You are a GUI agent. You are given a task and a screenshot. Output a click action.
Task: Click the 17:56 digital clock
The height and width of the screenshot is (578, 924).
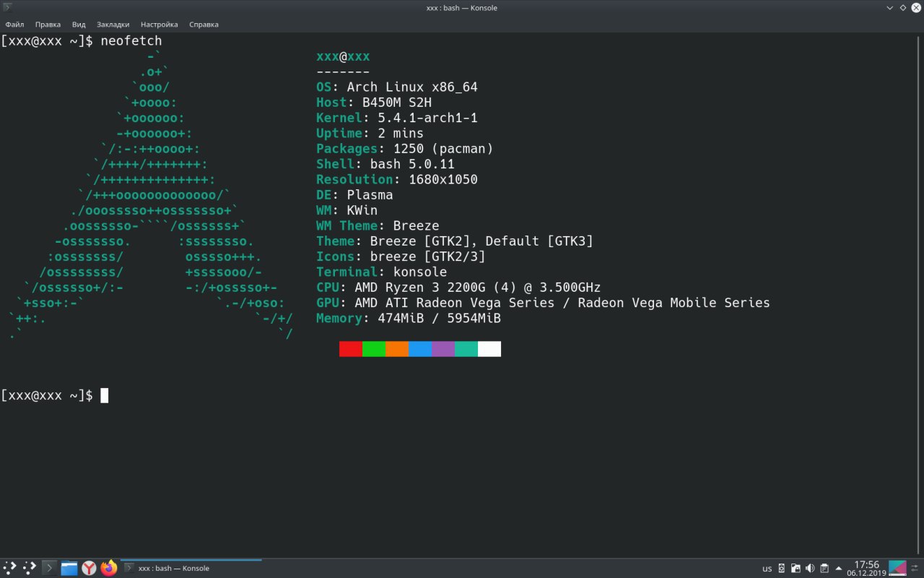(x=866, y=564)
